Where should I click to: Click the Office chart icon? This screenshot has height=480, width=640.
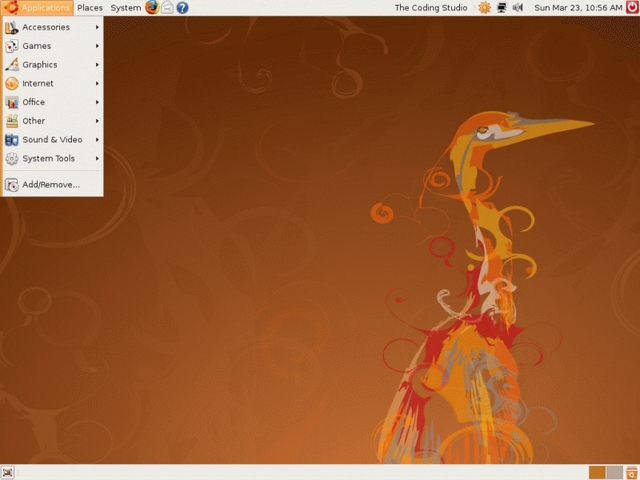[11, 102]
